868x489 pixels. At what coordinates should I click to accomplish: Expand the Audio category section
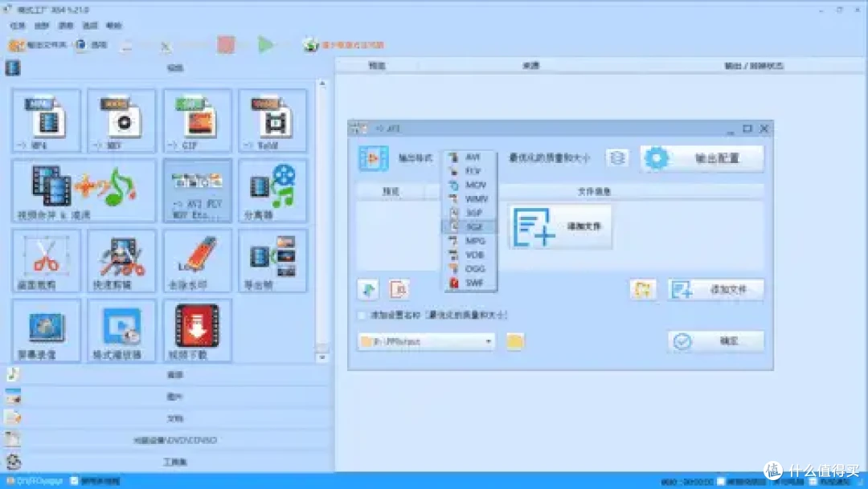click(166, 375)
